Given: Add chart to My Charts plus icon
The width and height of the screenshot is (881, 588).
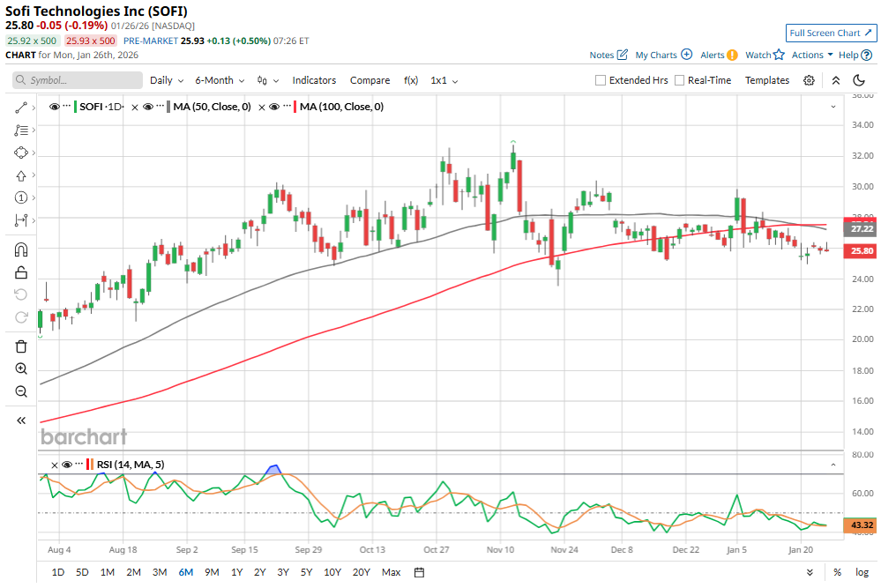Looking at the screenshot, I should tap(687, 55).
